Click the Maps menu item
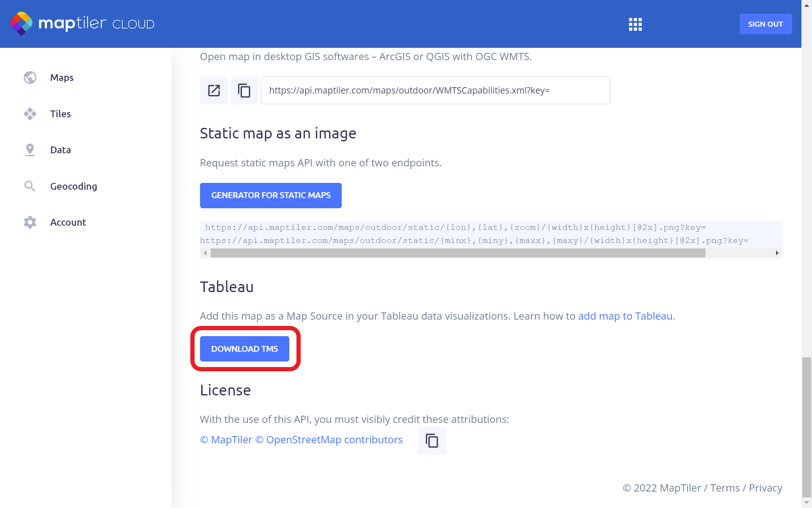This screenshot has height=508, width=812. click(62, 77)
